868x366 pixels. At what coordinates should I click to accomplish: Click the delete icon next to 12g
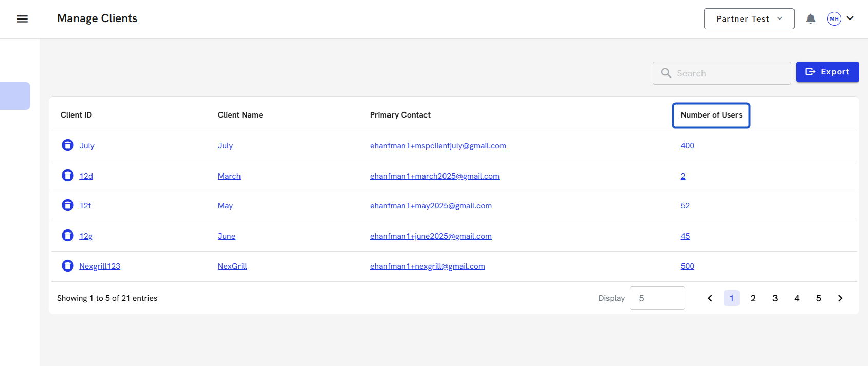(68, 236)
